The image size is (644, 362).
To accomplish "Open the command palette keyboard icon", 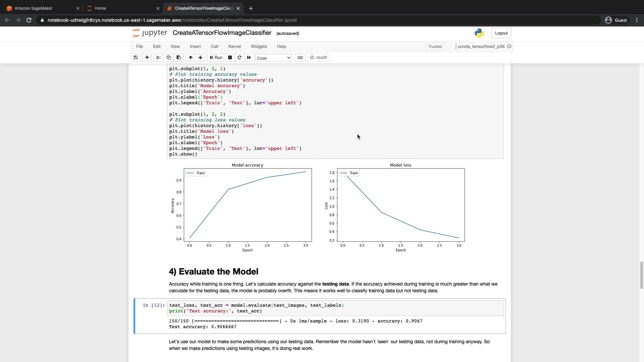I will (300, 58).
